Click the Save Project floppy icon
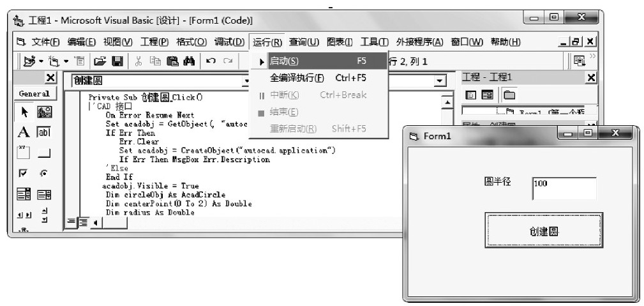The image size is (644, 306). pyautogui.click(x=117, y=61)
